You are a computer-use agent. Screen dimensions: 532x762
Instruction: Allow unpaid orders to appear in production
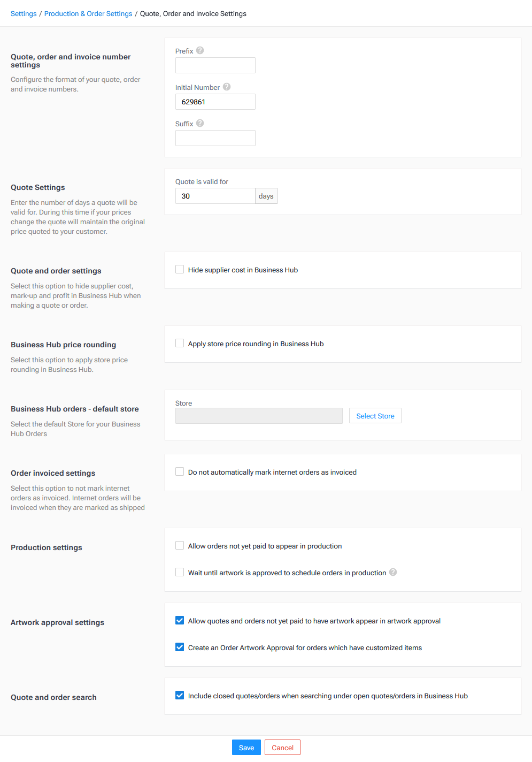click(180, 545)
